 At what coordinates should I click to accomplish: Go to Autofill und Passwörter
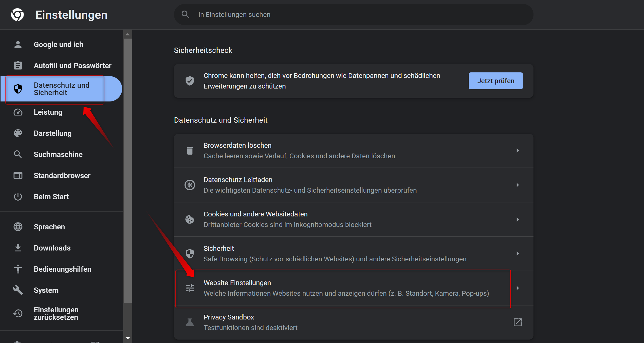click(72, 66)
